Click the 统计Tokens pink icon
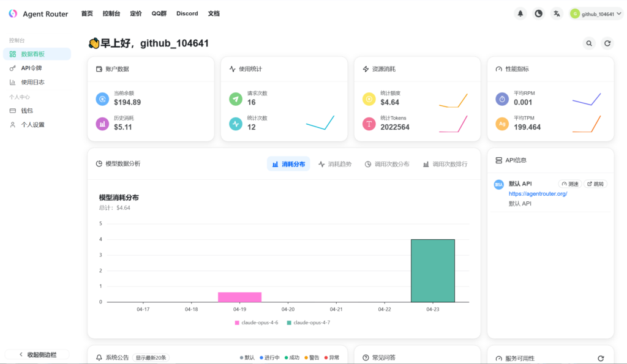The width and height of the screenshot is (627, 364). click(369, 124)
